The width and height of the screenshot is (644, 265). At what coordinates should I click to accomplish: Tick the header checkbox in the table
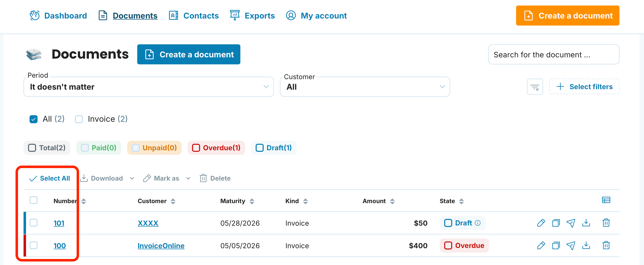(x=34, y=200)
